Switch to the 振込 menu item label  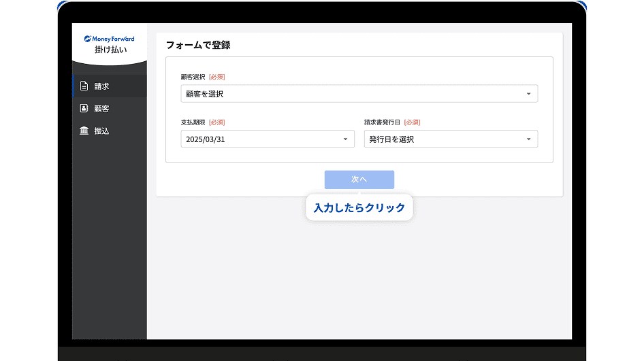tap(102, 131)
